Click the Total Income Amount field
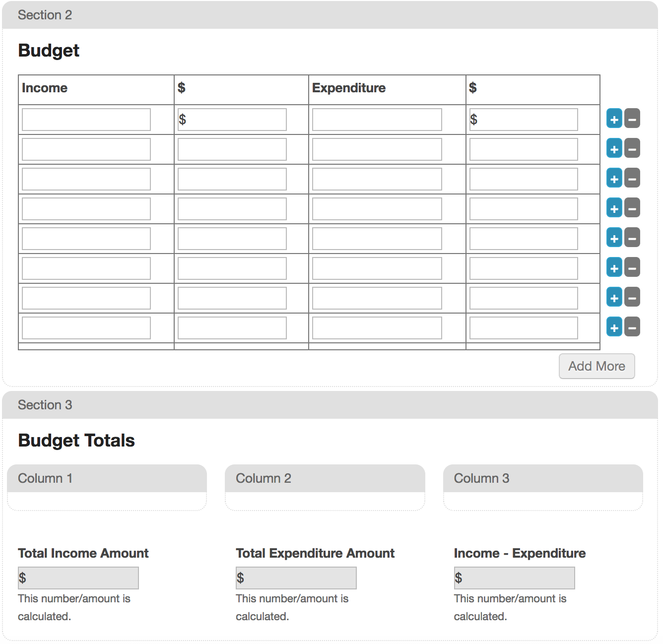This screenshot has width=663, height=644. click(78, 578)
